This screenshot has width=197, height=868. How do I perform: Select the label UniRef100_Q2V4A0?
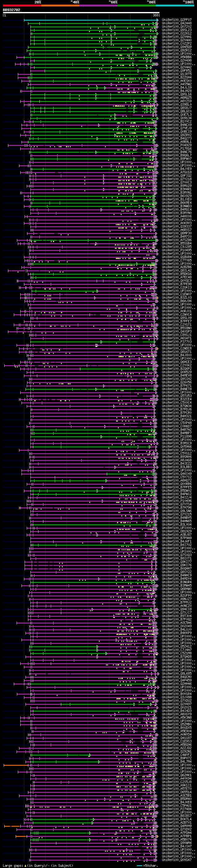click(176, 40)
